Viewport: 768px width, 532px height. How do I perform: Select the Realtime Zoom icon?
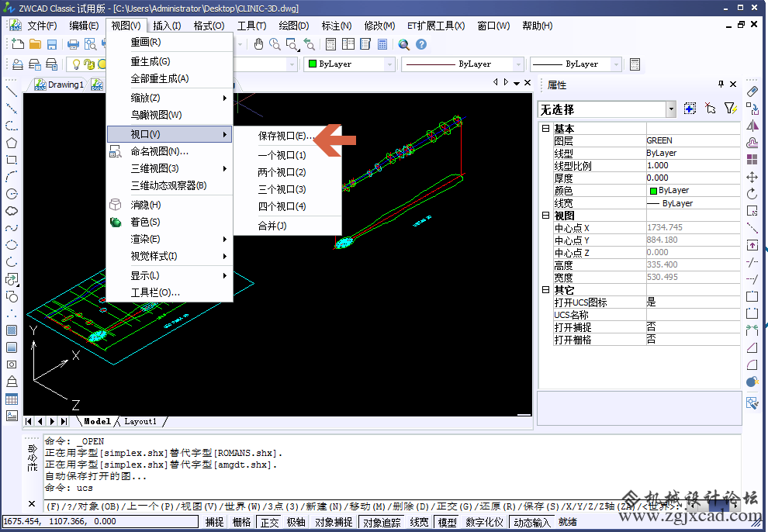tap(275, 44)
